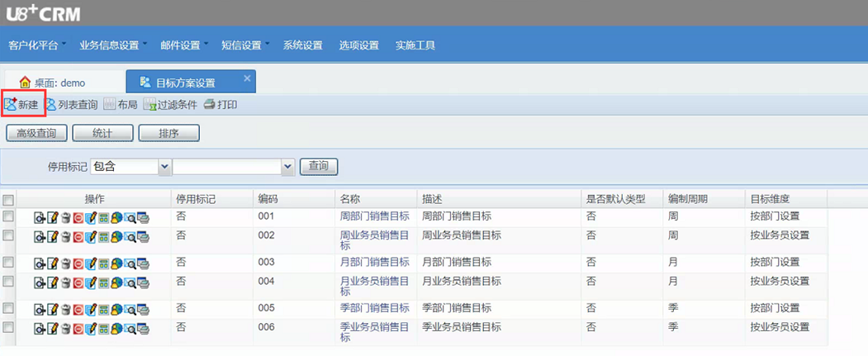Open the 周业务员销售目标 name link
This screenshot has width=868, height=356.
[x=375, y=240]
